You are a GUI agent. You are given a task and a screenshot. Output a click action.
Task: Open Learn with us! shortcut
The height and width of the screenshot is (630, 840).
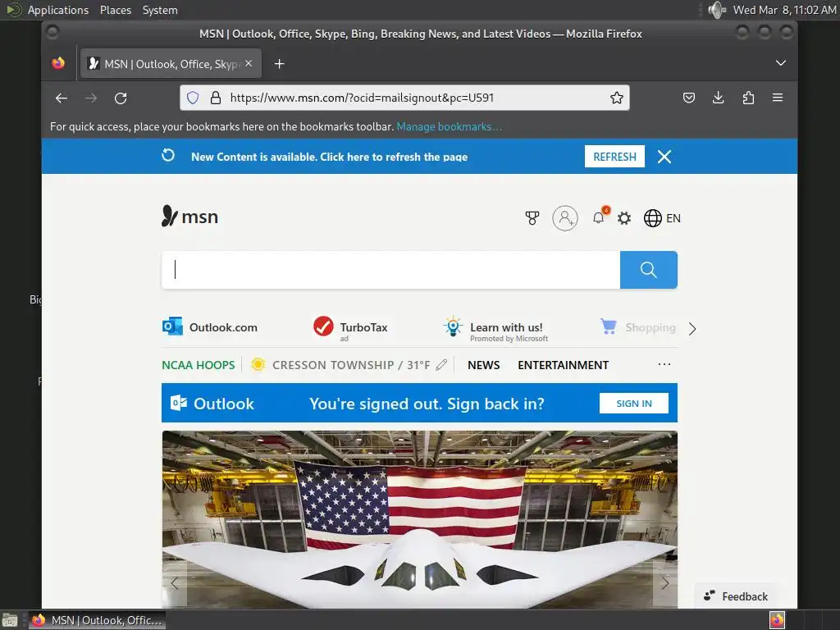coord(495,329)
